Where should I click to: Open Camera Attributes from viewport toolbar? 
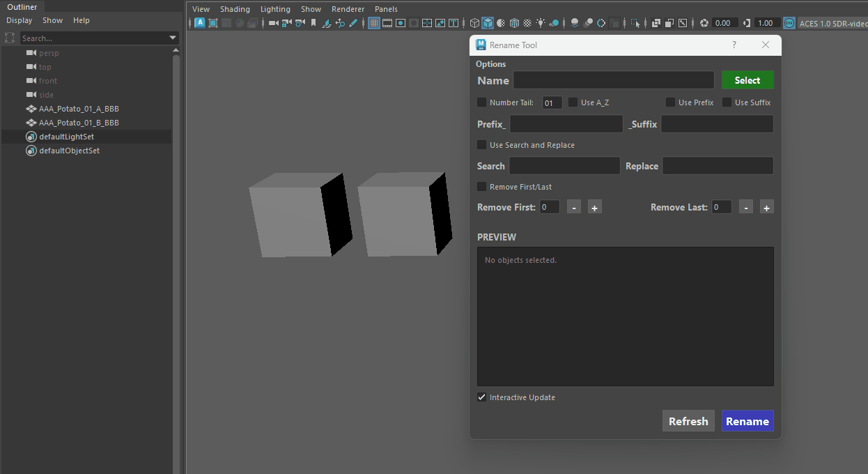click(x=300, y=23)
